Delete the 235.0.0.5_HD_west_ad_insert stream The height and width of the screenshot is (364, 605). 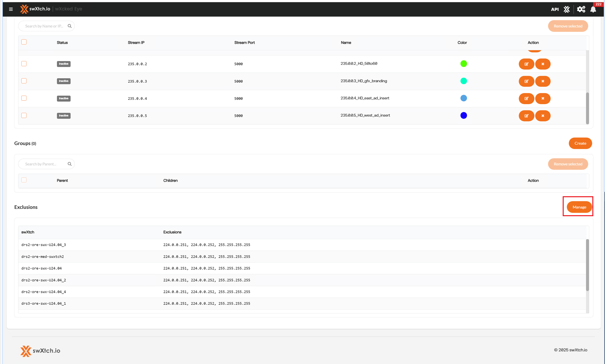[x=543, y=116]
